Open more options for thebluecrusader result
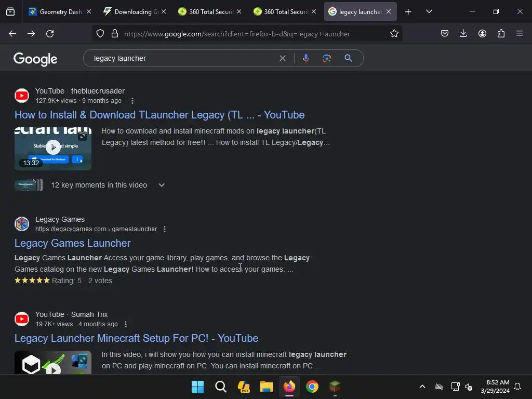The width and height of the screenshot is (532, 399). pyautogui.click(x=132, y=101)
